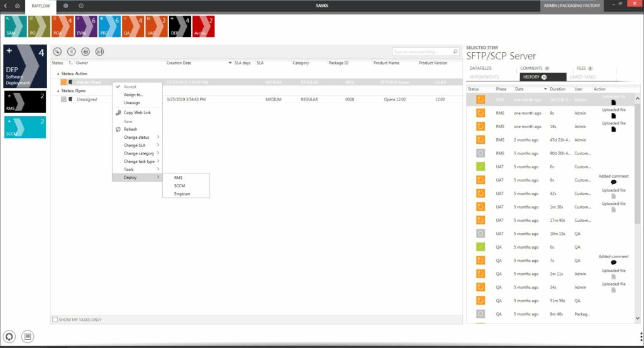Image resolution: width=644 pixels, height=348 pixels.
Task: Open the RAYFLOW tab in title bar
Action: 41,6
